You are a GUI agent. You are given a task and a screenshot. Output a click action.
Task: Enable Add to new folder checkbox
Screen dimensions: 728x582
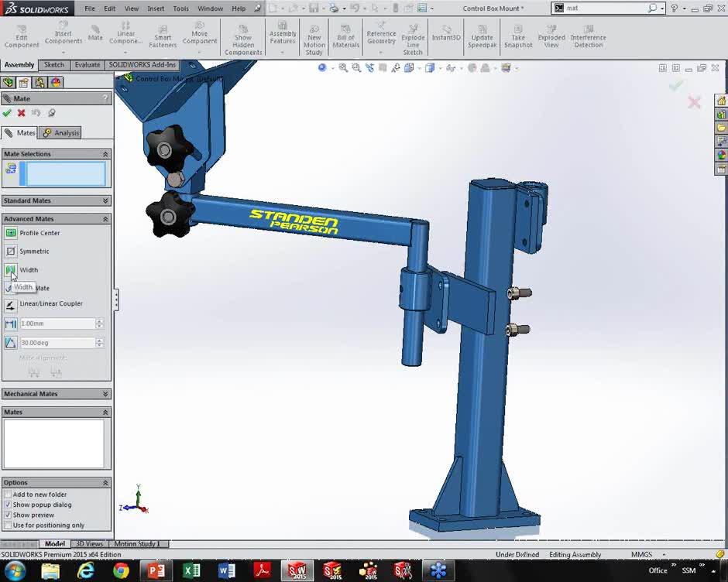click(8, 495)
